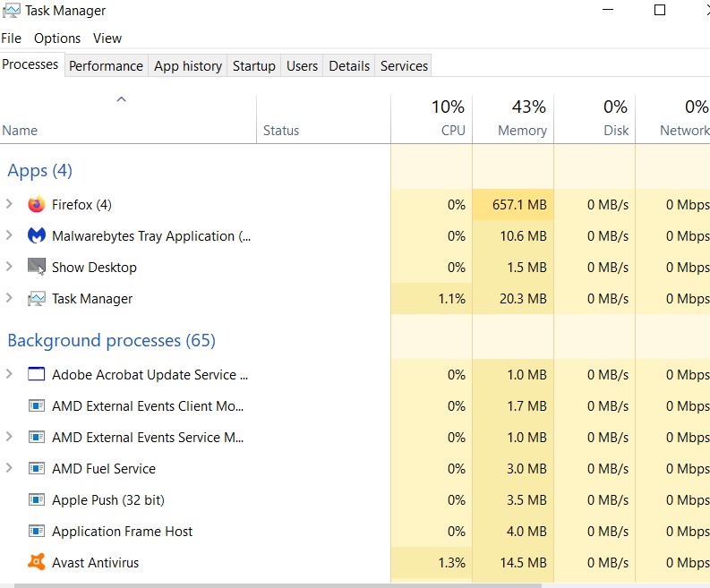Image resolution: width=710 pixels, height=588 pixels.
Task: Click Avast Antivirus CPU value 1.3%
Action: pyautogui.click(x=451, y=563)
